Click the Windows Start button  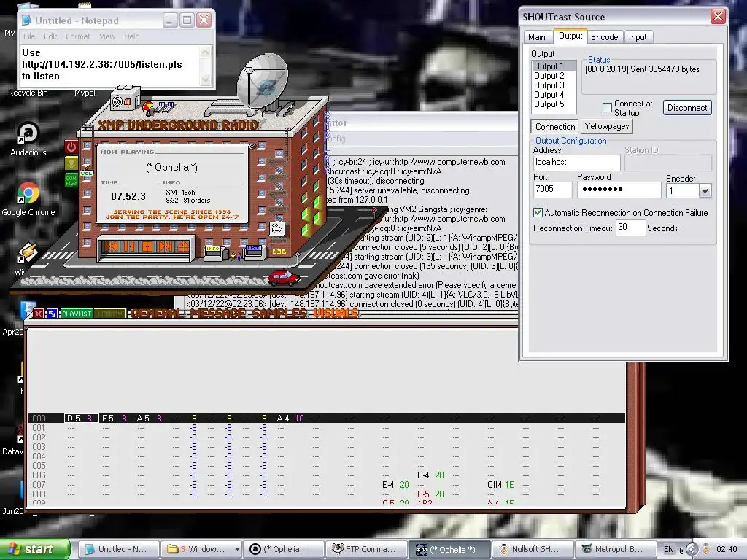[34, 549]
